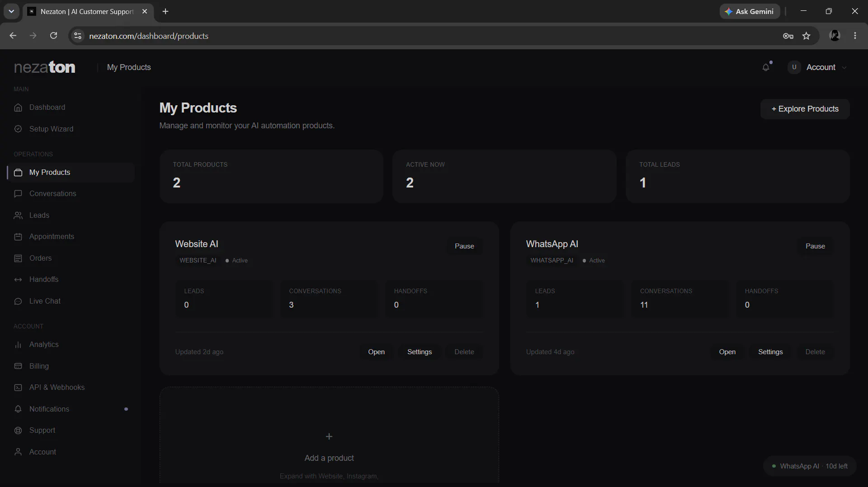The height and width of the screenshot is (487, 868).
Task: Click the nezaton logo
Action: point(45,67)
